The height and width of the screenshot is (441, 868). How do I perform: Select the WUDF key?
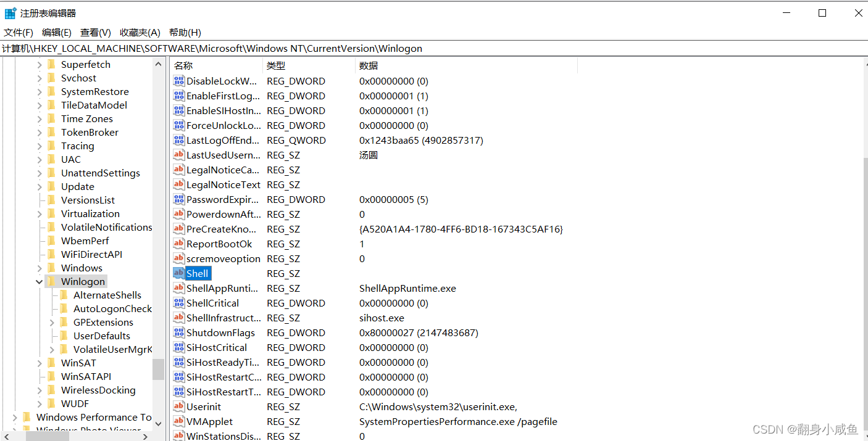coord(75,404)
